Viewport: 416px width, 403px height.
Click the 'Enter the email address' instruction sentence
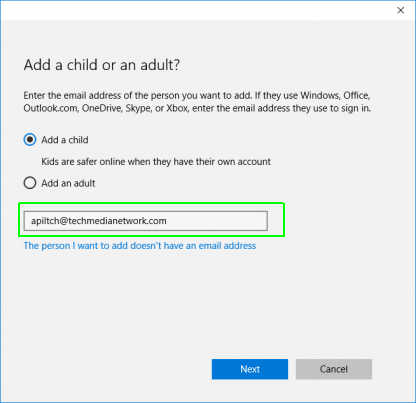pyautogui.click(x=197, y=102)
